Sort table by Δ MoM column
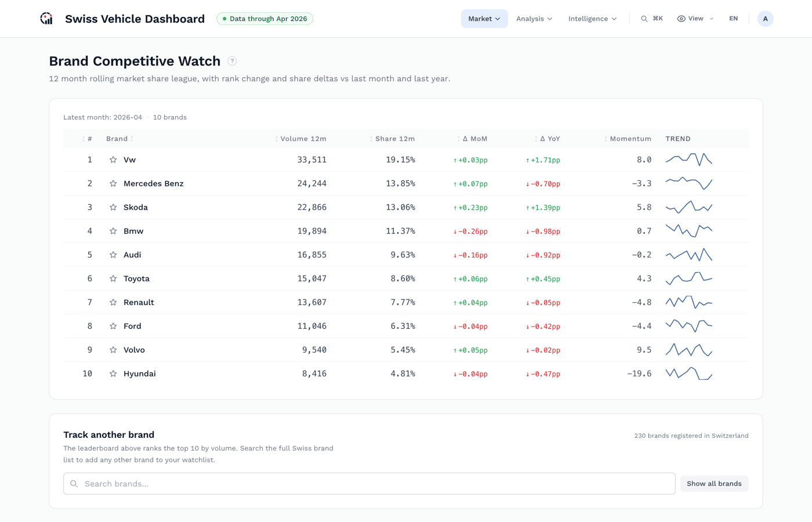This screenshot has height=522, width=812. click(x=472, y=139)
